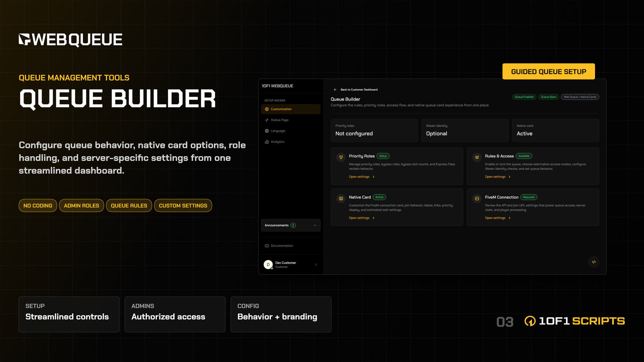Click the Documentation book icon
The height and width of the screenshot is (362, 644).
[x=267, y=246]
